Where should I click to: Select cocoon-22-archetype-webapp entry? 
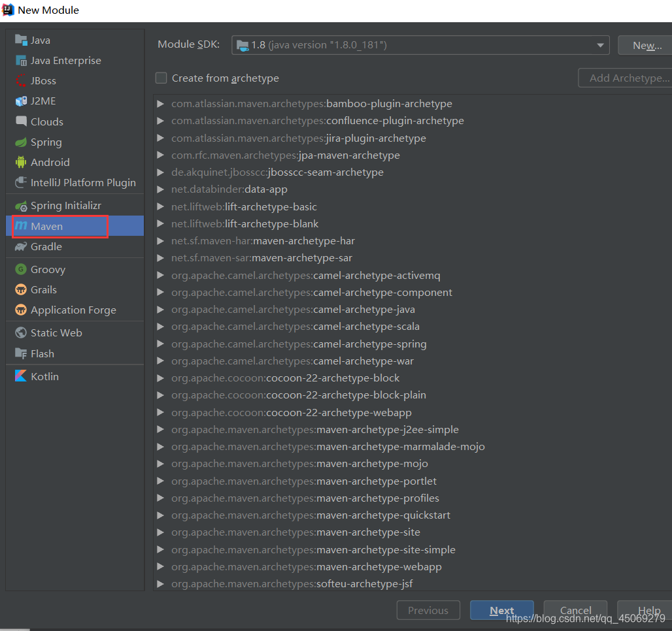292,413
